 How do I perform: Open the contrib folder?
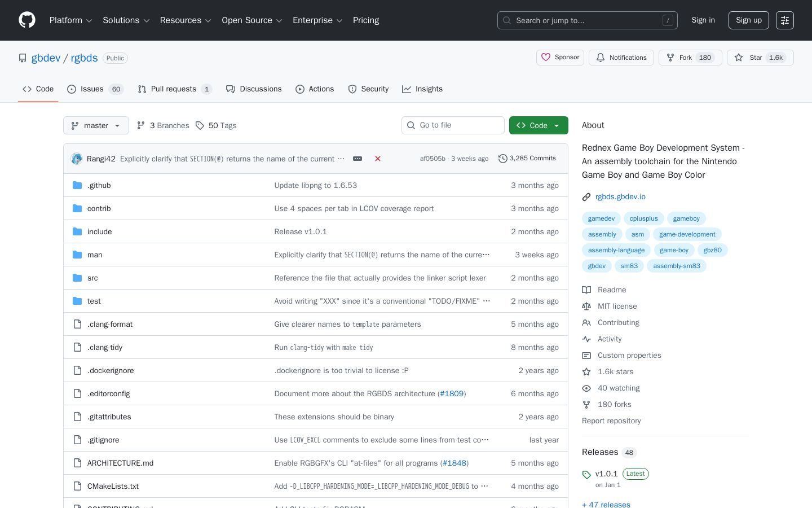tap(99, 208)
